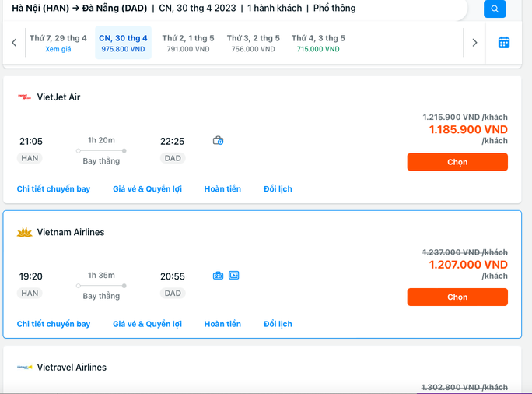Viewport: 532px width, 394px height.
Task: Open VietJet Air Hoàn tiền policy
Action: (x=222, y=189)
